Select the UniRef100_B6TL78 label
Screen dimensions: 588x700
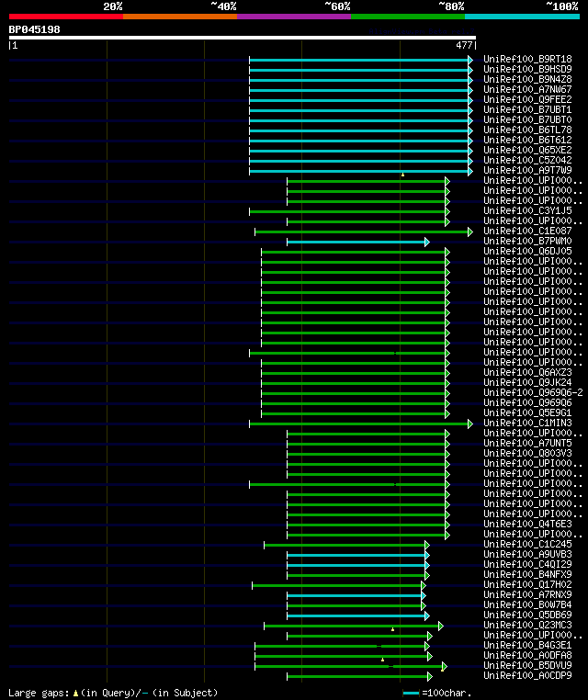coord(527,130)
